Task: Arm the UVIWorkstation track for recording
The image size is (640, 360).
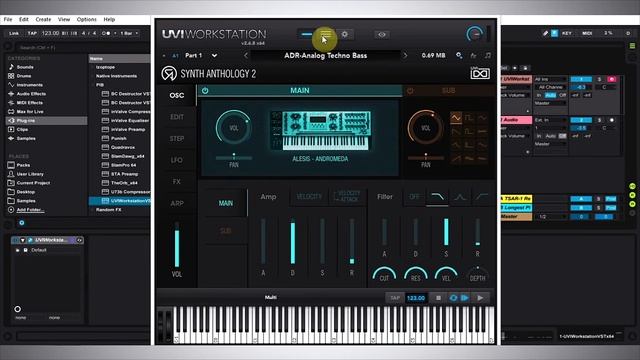Action: [x=611, y=79]
